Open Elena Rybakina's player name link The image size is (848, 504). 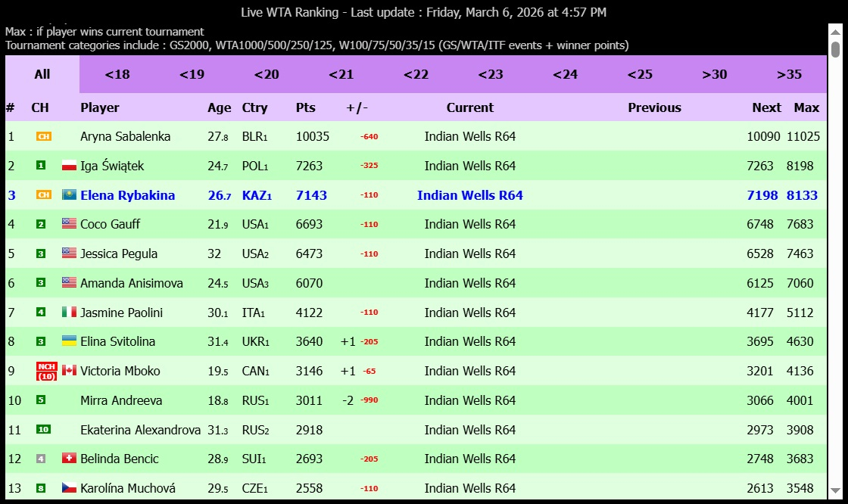[127, 195]
